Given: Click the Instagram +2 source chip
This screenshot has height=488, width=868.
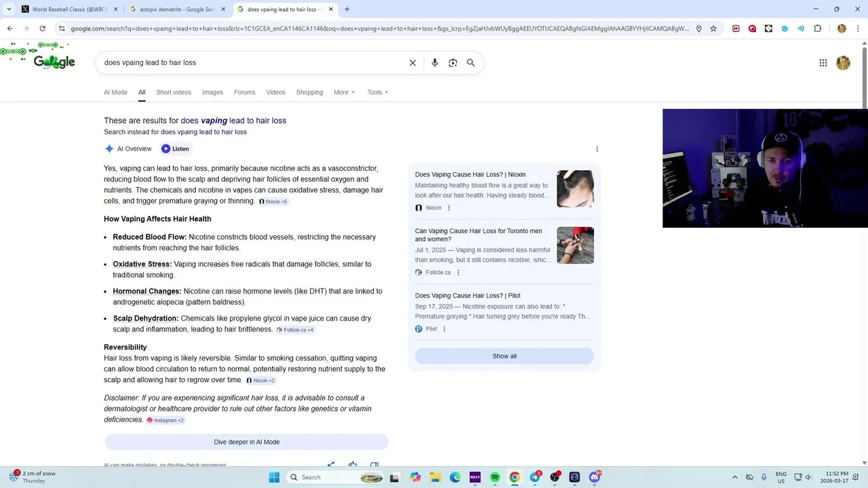Looking at the screenshot, I should (165, 420).
